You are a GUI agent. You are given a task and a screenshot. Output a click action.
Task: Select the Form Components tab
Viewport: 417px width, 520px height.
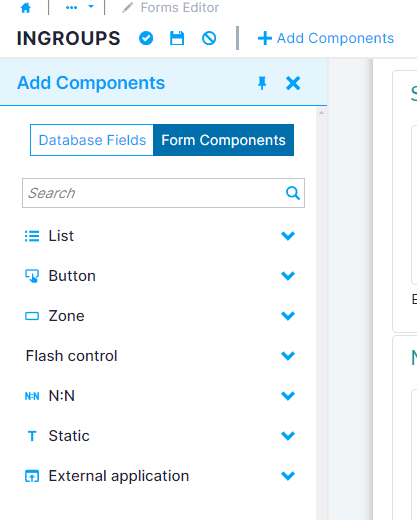coord(223,140)
